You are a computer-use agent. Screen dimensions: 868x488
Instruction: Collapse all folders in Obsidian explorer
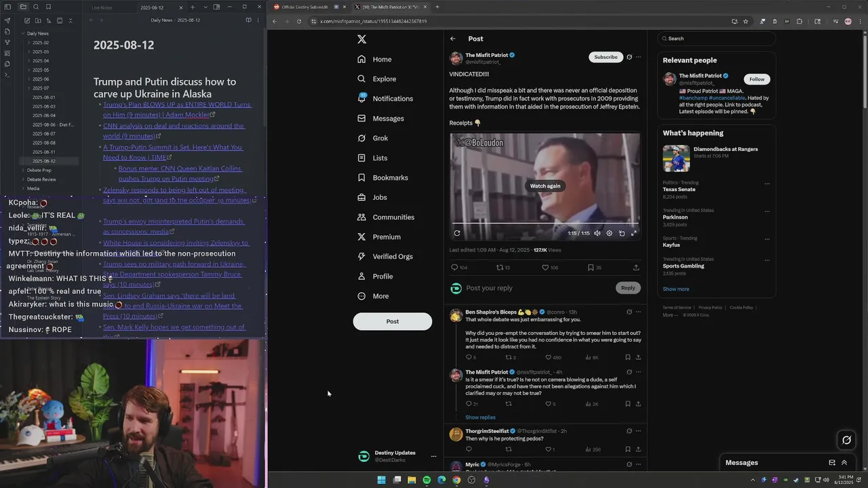click(71, 20)
